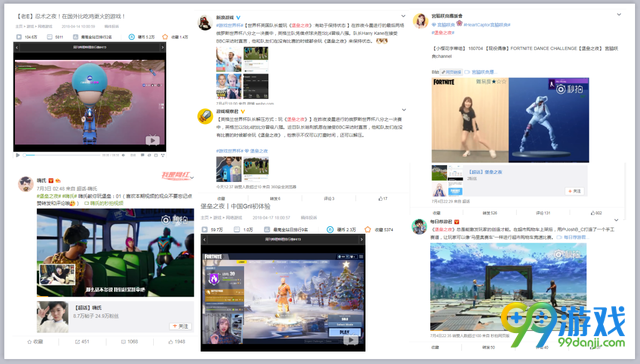The width and height of the screenshot is (640, 364).
Task: Click the 转发 526 repost tab
Action: coord(489,213)
